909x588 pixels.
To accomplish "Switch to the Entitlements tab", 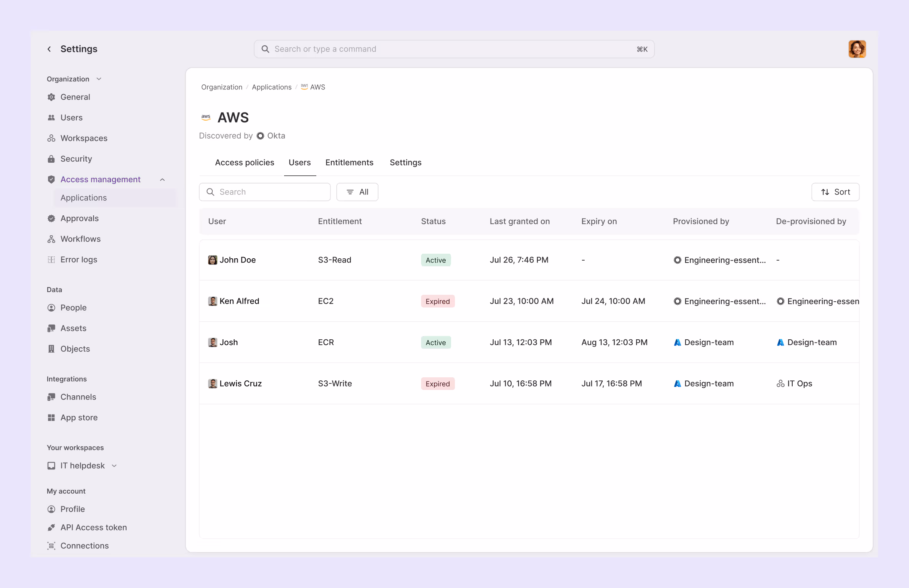I will pos(349,162).
